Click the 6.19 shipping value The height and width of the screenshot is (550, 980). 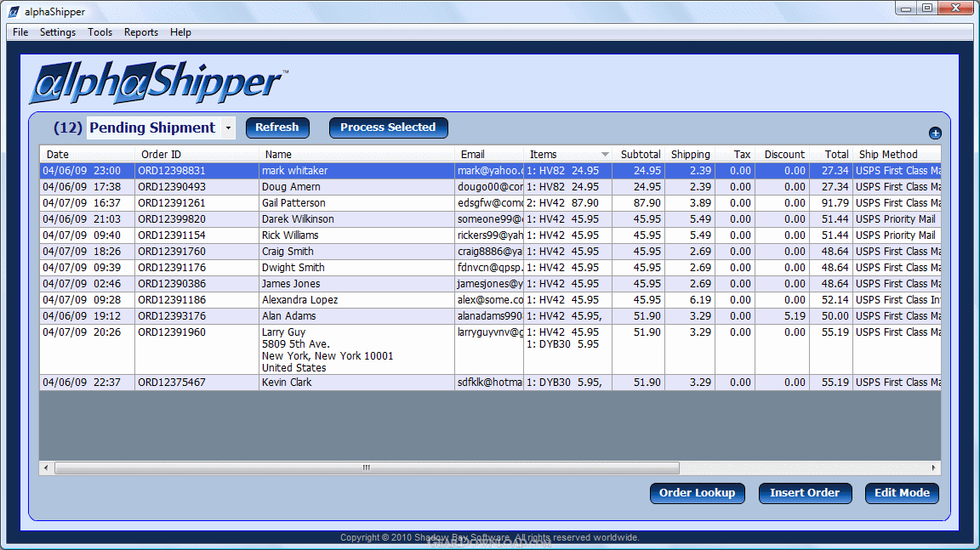pos(700,300)
